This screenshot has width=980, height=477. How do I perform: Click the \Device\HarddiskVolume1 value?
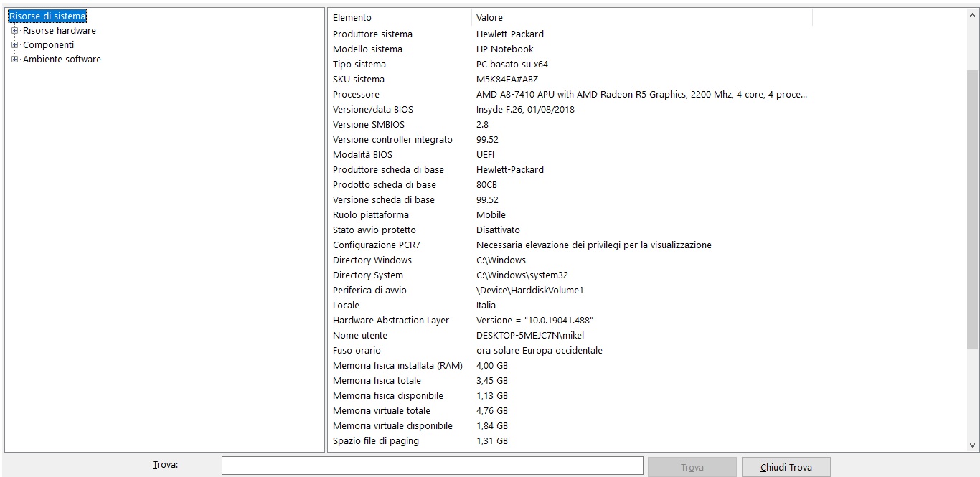tap(529, 290)
